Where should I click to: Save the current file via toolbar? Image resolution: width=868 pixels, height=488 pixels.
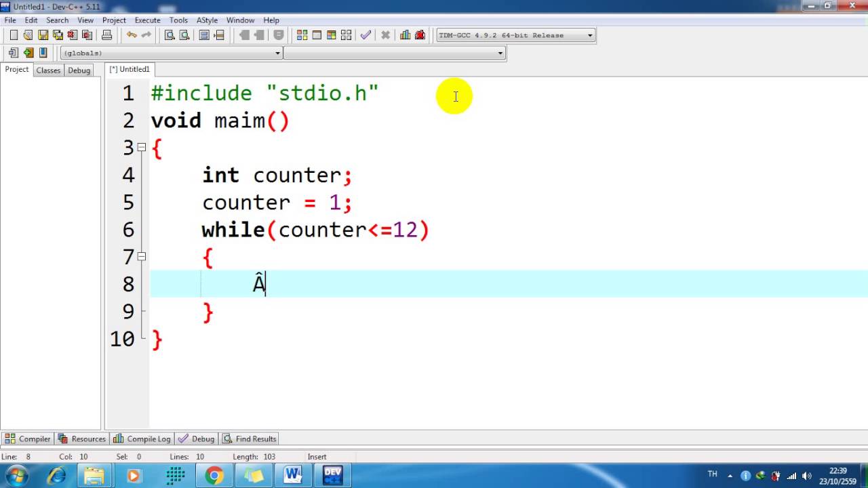click(x=43, y=35)
